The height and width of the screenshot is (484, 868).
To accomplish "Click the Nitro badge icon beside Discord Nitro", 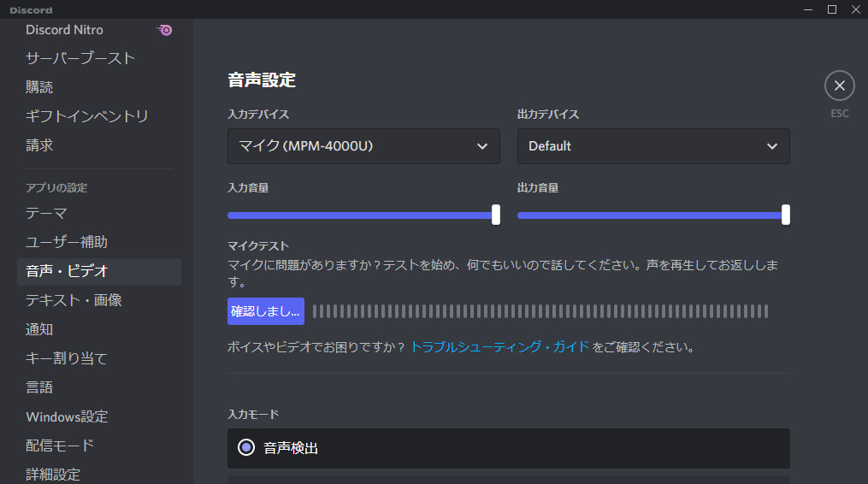I will coord(164,30).
